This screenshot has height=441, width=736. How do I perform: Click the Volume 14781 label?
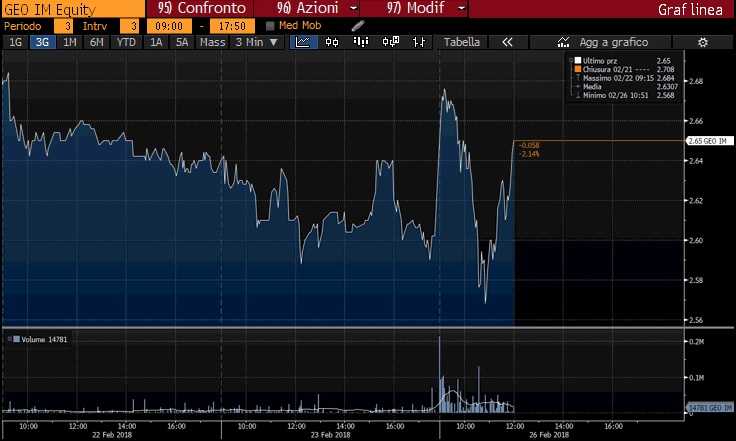(44, 339)
